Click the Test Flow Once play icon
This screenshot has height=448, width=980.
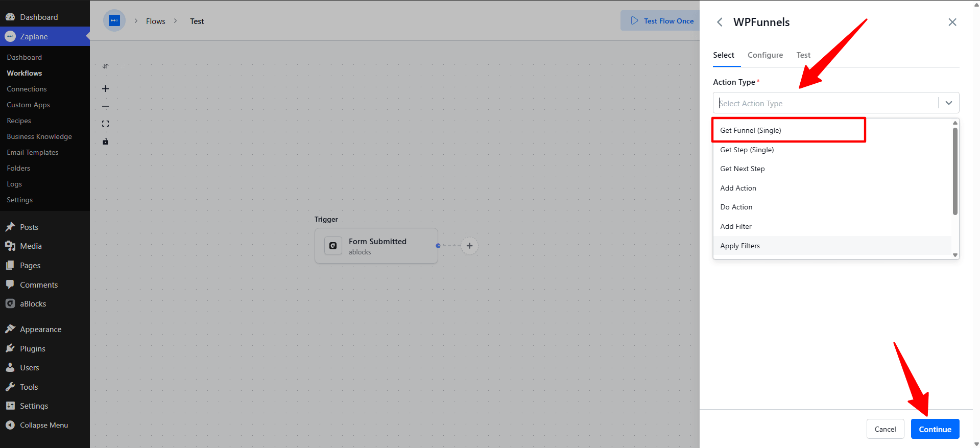click(634, 20)
